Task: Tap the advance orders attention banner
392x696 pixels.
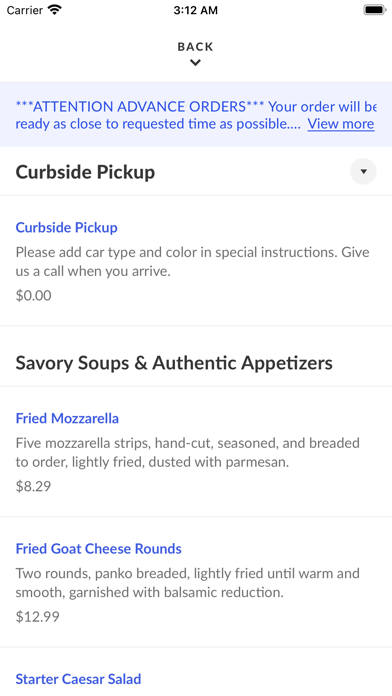Action: (x=196, y=115)
